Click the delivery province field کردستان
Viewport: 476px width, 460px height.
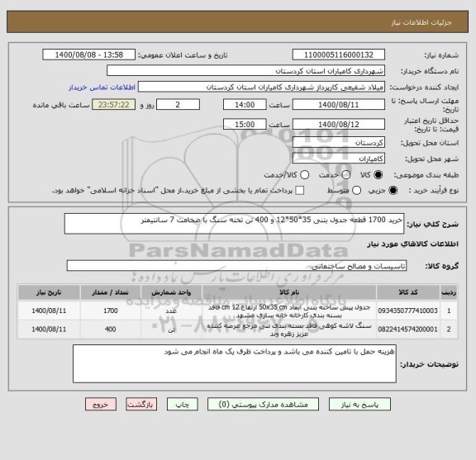pos(339,142)
